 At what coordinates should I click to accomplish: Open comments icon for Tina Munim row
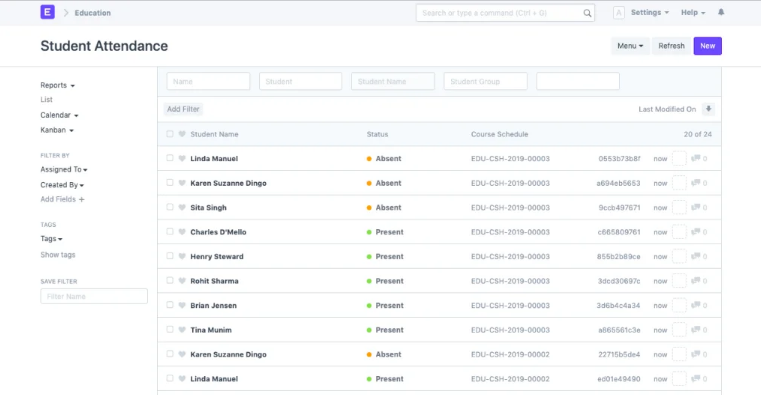(695, 329)
